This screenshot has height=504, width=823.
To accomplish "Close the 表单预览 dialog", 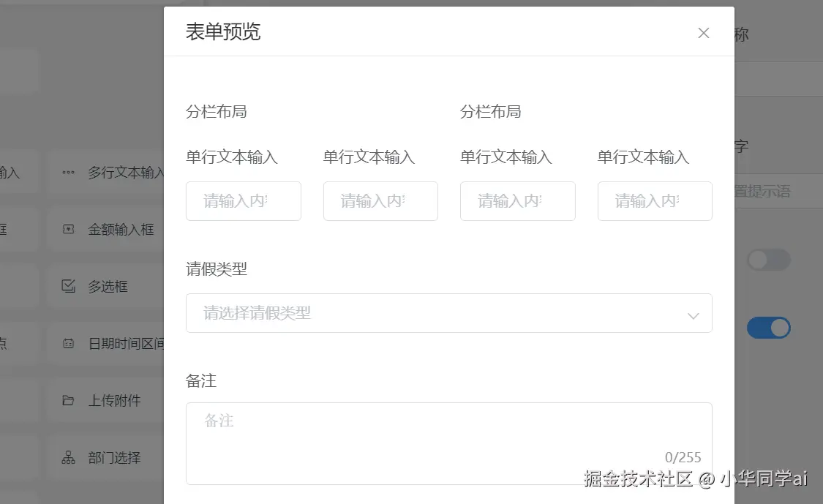I will 703,33.
